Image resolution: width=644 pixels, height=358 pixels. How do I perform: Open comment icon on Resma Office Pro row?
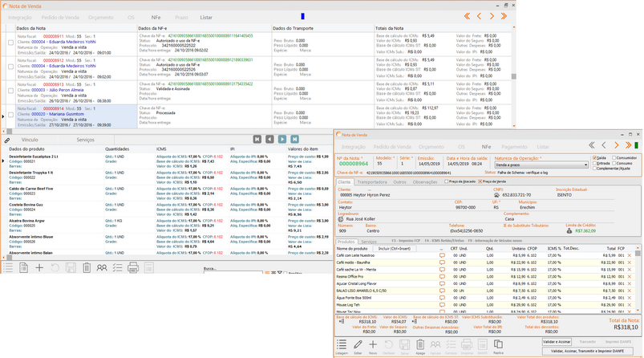click(x=442, y=277)
